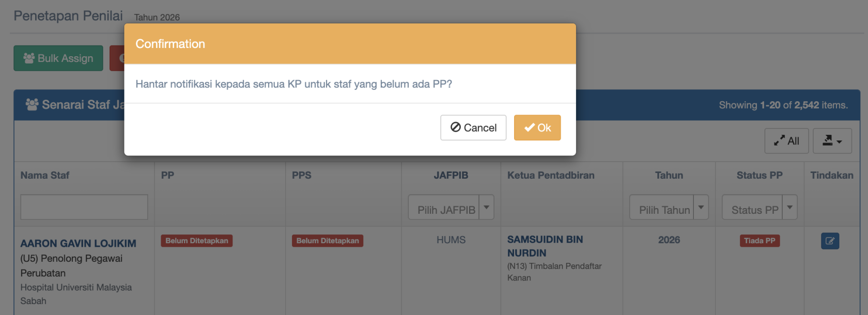Focus the Nama Staf filter field
The height and width of the screenshot is (315, 868).
[x=84, y=207]
